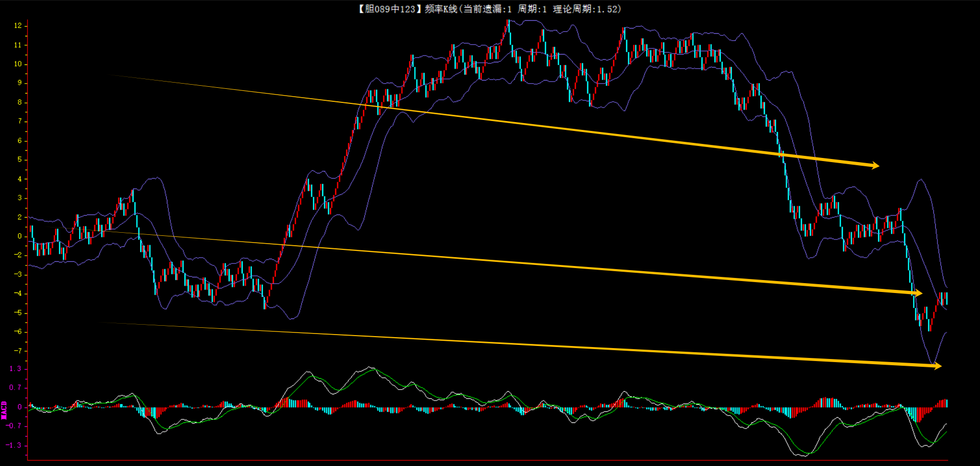This screenshot has height=466, width=980.
Task: Click the middle orange trendline arrowhead
Action: point(918,294)
